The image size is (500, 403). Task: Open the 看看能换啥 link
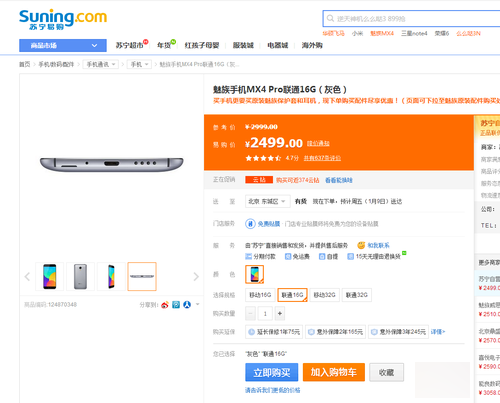coord(339,180)
